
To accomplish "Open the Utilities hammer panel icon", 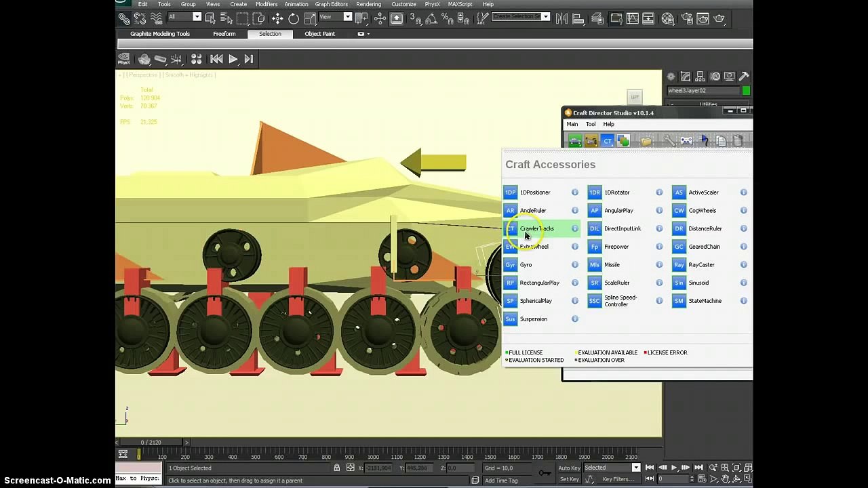I will [x=744, y=77].
